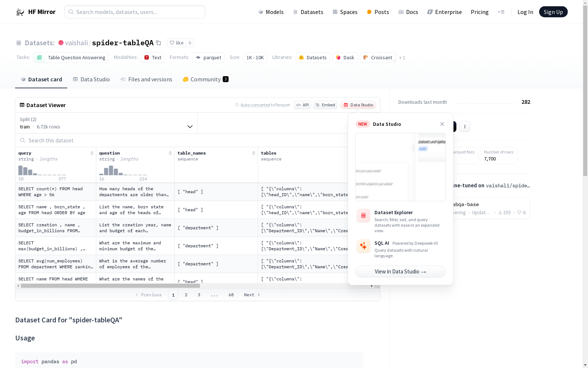
Task: Open the Community tab
Action: 205,79
